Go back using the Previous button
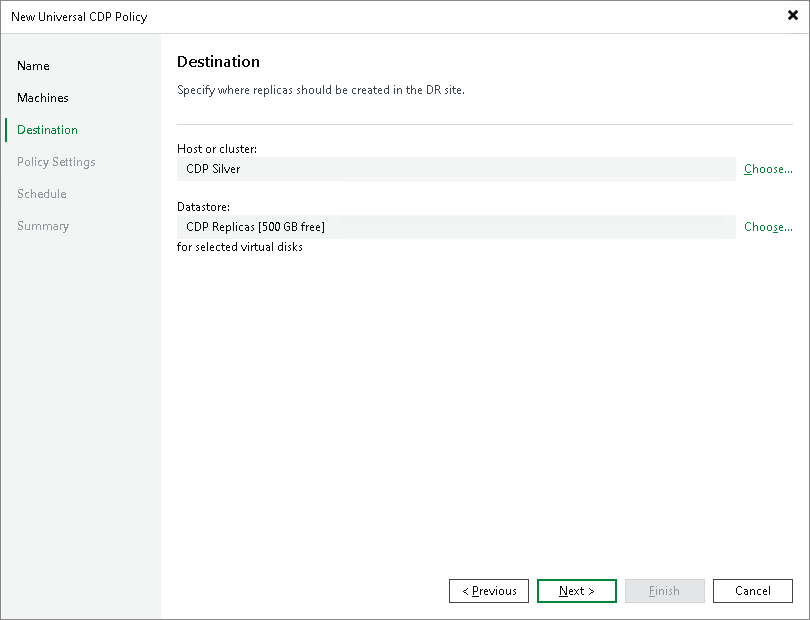Viewport: 810px width, 620px height. (x=489, y=591)
